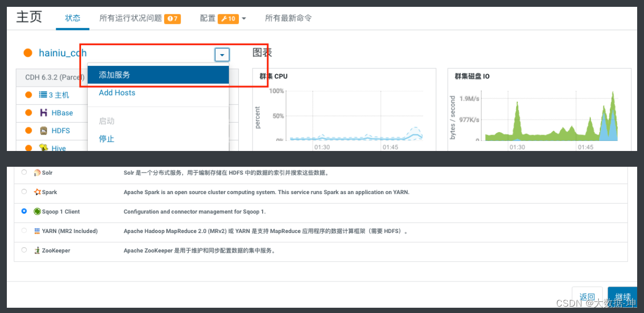Click the YARN description text
644x313 pixels.
[266, 231]
